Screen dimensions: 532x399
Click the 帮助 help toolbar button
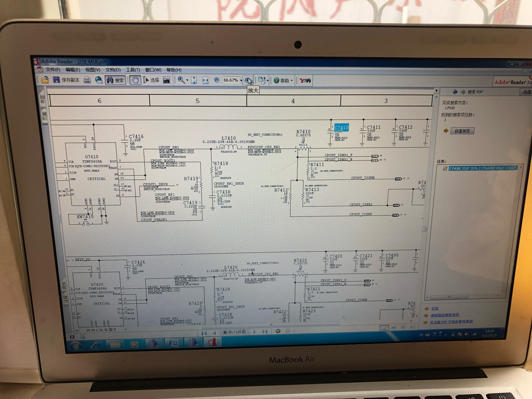281,80
